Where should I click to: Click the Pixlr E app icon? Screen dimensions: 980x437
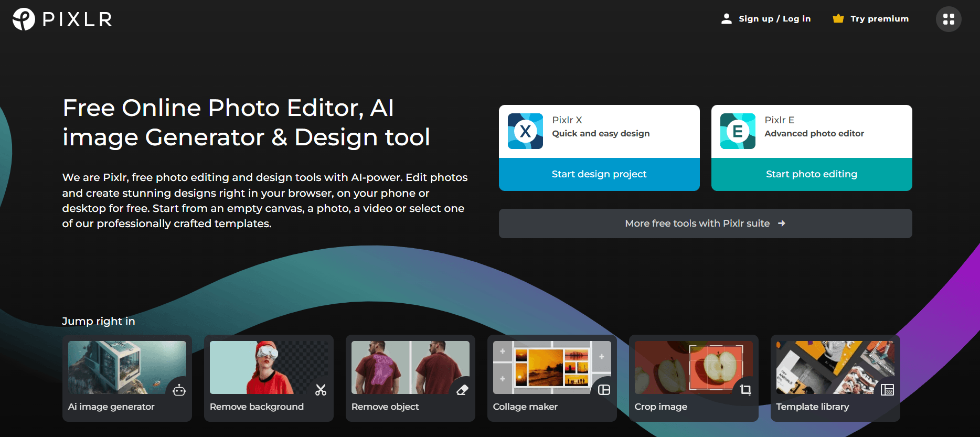(738, 131)
